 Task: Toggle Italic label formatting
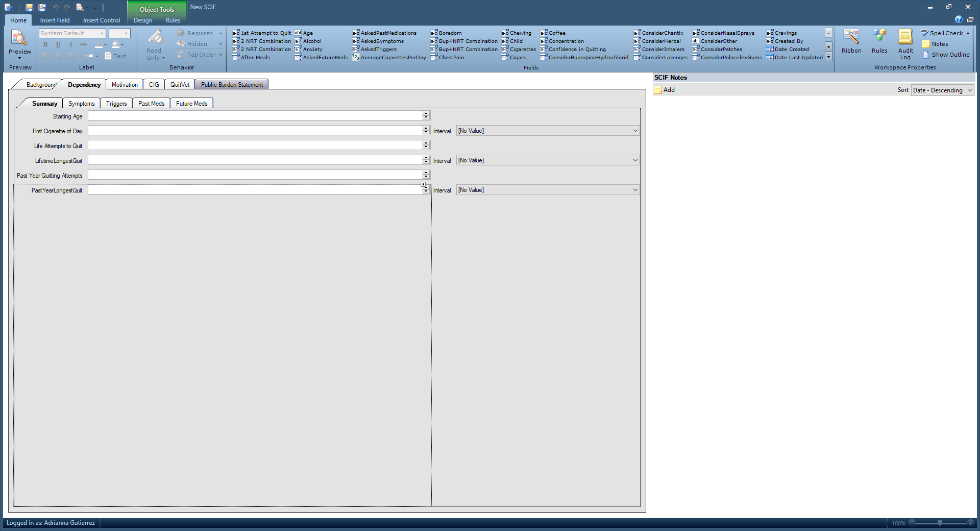(x=70, y=45)
